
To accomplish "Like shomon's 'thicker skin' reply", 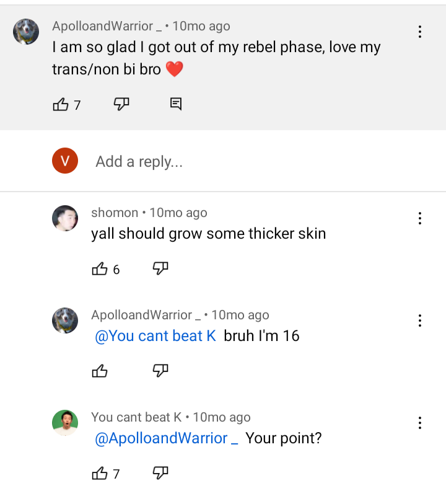I will pyautogui.click(x=100, y=269).
